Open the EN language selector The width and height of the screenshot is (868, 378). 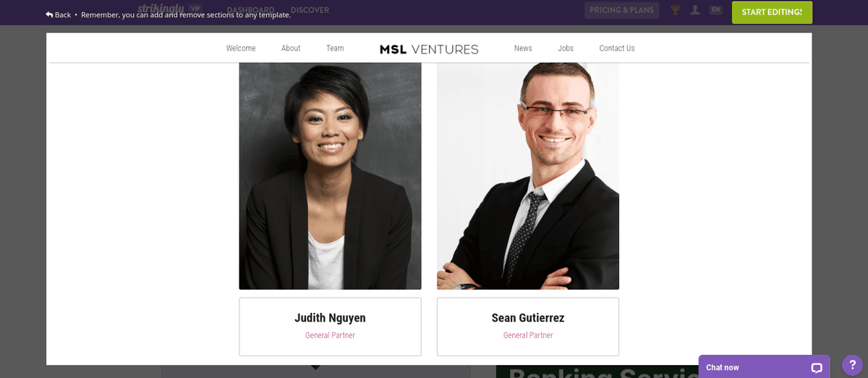point(715,10)
